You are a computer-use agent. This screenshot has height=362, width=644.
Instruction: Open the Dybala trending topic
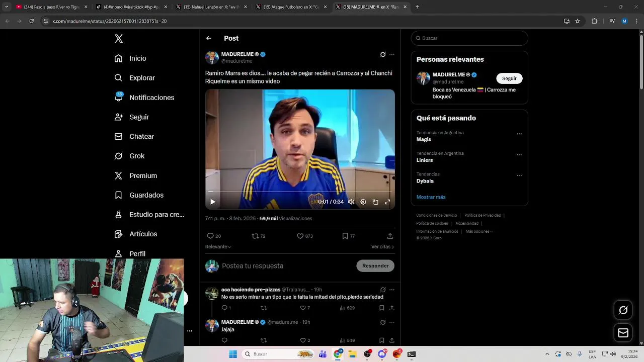pos(425,181)
